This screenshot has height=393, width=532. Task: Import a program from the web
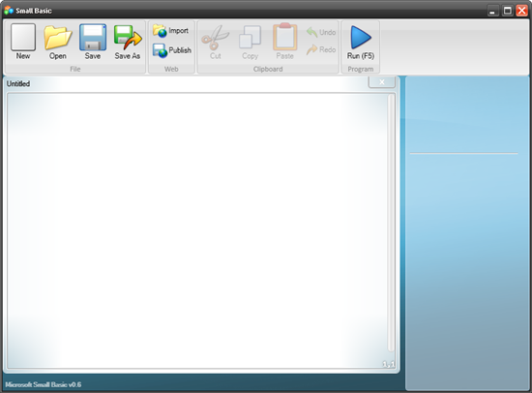click(x=171, y=31)
